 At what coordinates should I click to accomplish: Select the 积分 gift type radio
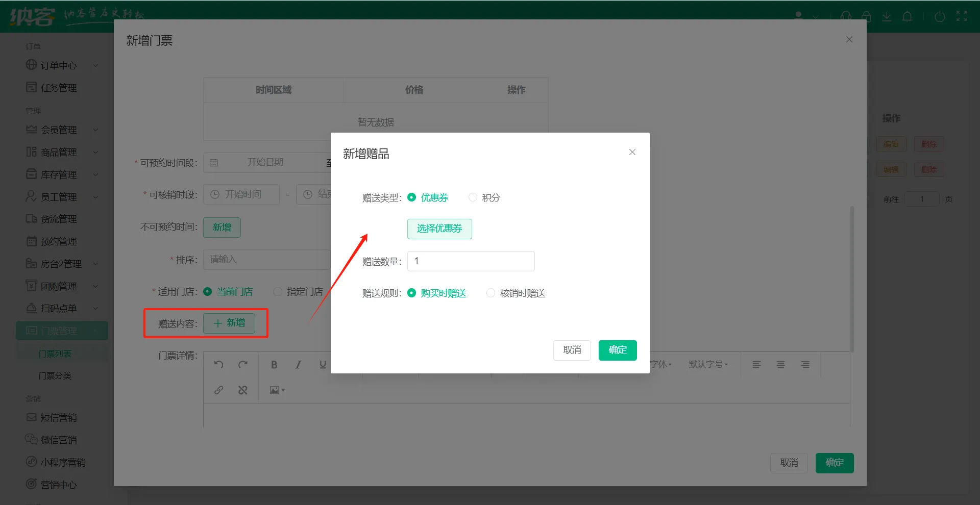click(x=473, y=197)
